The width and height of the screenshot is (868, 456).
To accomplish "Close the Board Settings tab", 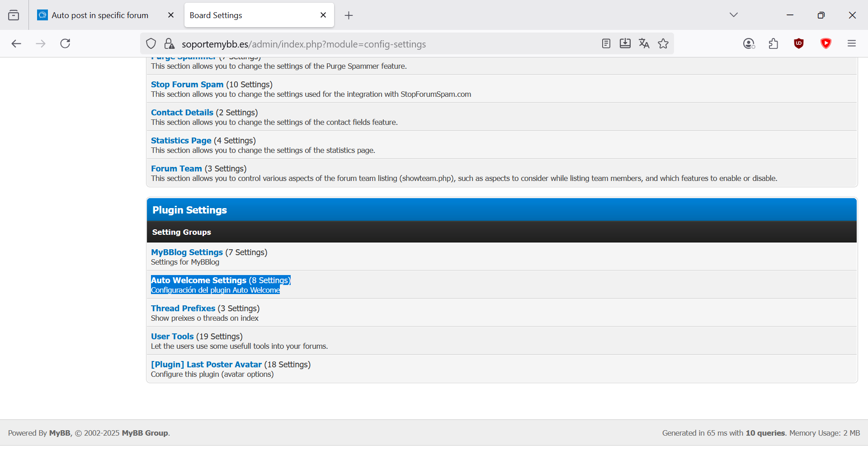I will (x=323, y=15).
